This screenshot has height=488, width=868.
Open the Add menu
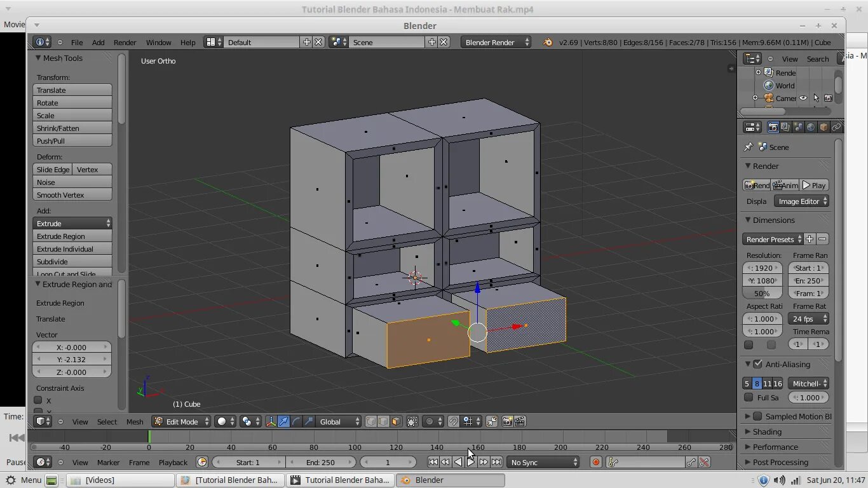pos(98,42)
